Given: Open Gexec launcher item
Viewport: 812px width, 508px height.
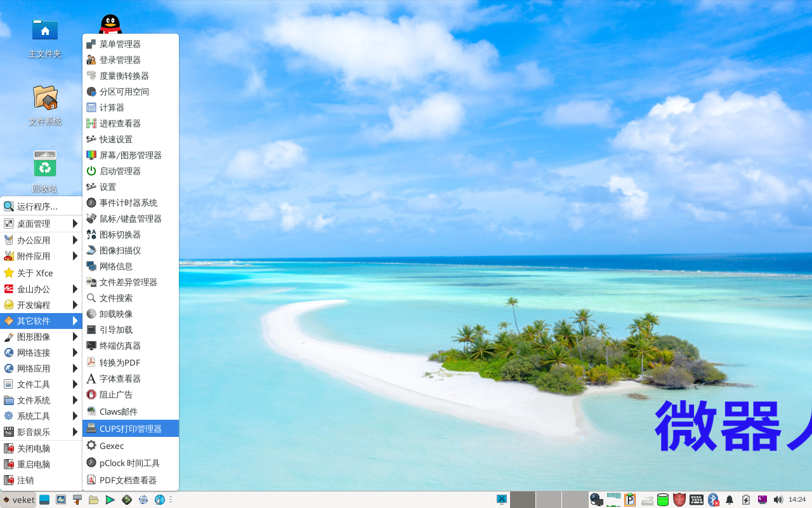Looking at the screenshot, I should [131, 446].
